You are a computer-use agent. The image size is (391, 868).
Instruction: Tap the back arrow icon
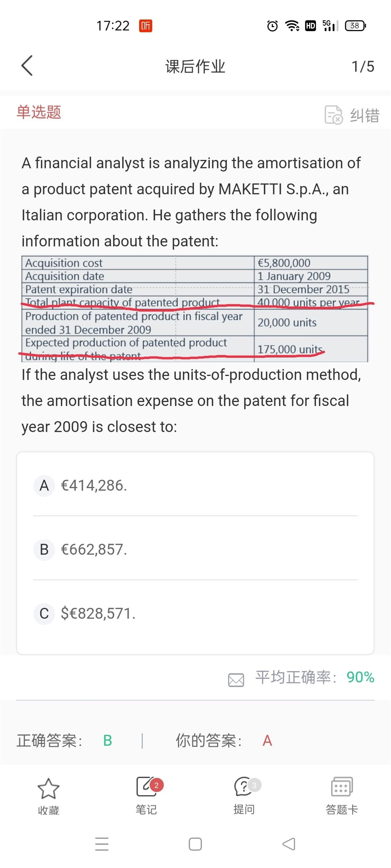tap(27, 66)
